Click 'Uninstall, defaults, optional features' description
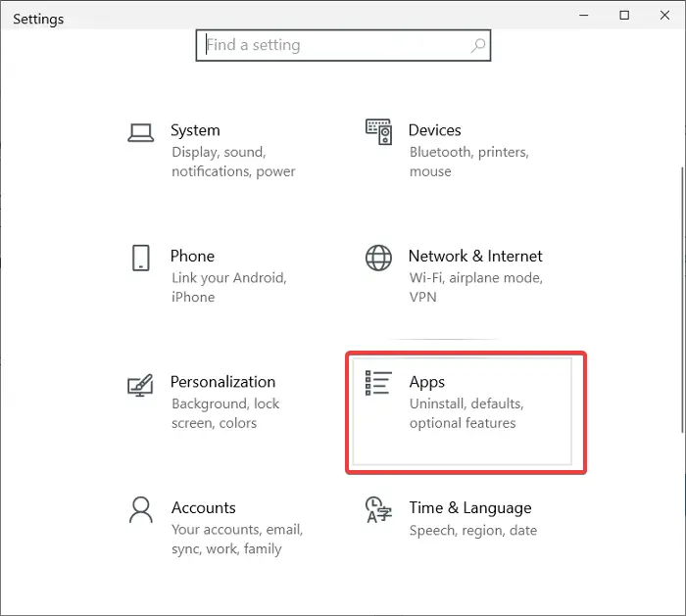 point(466,413)
